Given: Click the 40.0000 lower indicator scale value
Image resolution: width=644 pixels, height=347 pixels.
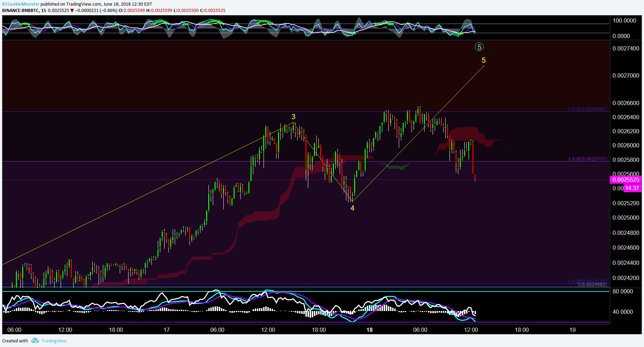Looking at the screenshot, I should coord(623,312).
